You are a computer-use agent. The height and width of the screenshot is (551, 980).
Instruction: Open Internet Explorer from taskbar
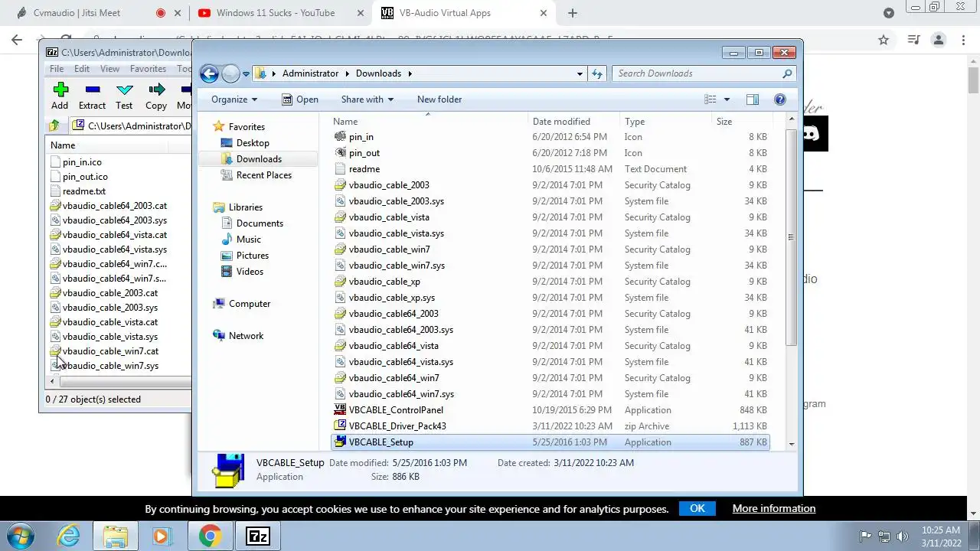(x=69, y=536)
